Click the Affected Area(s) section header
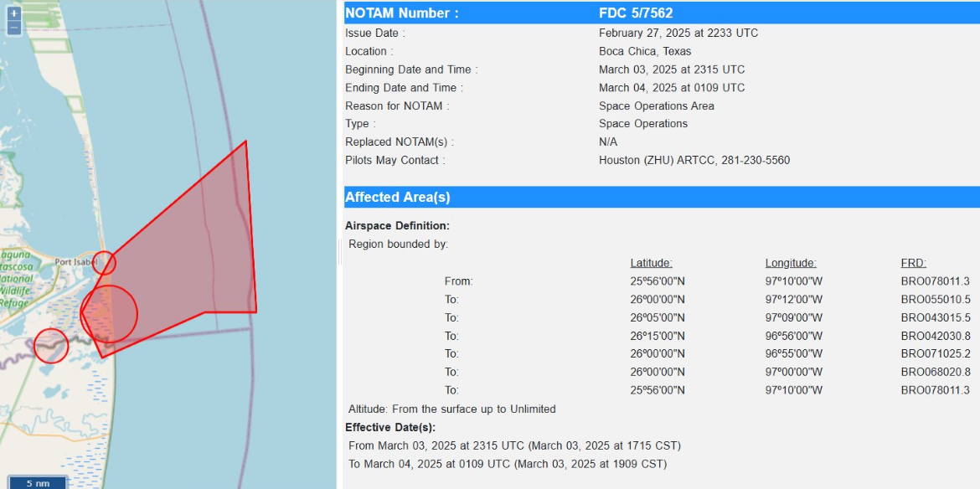 coord(662,198)
